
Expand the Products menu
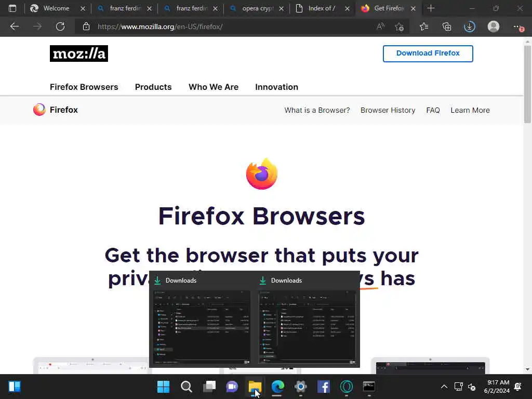[153, 87]
